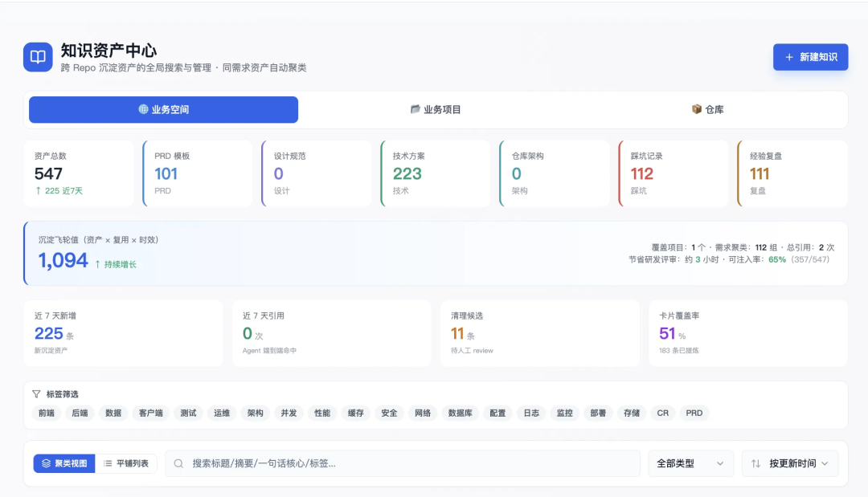868x497 pixels.
Task: Select the 仓库 tab
Action: tap(707, 109)
